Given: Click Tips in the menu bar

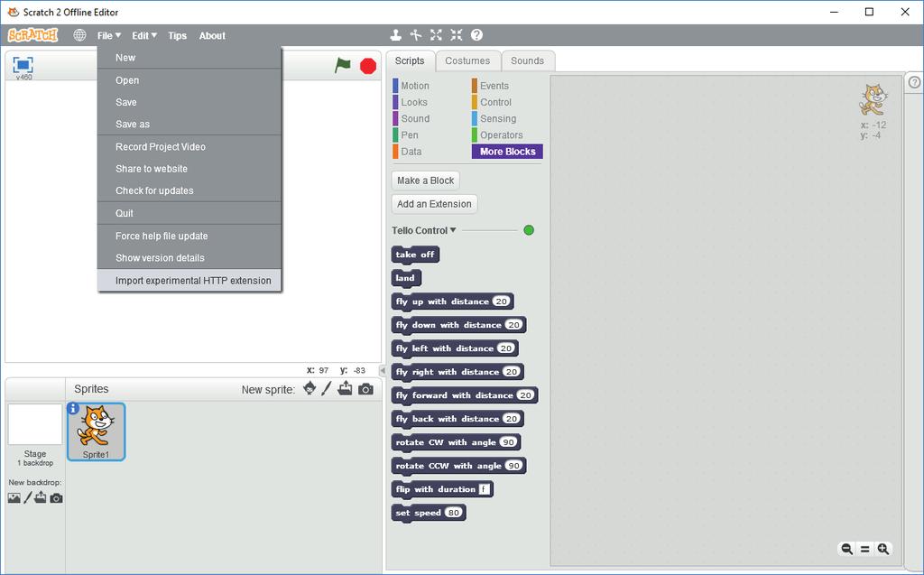Looking at the screenshot, I should coord(178,35).
